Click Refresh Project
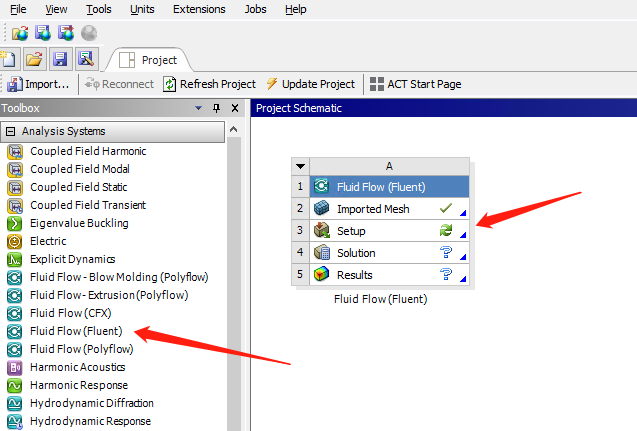637x431 pixels. coord(209,84)
